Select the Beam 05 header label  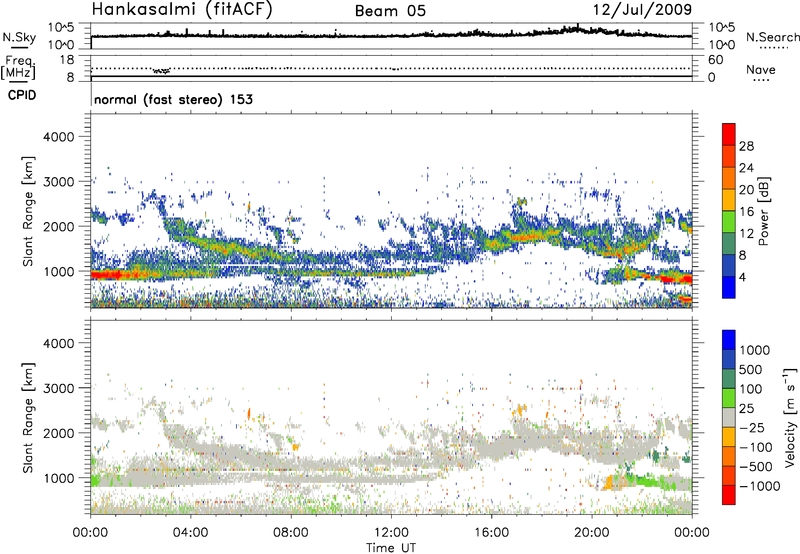395,12
